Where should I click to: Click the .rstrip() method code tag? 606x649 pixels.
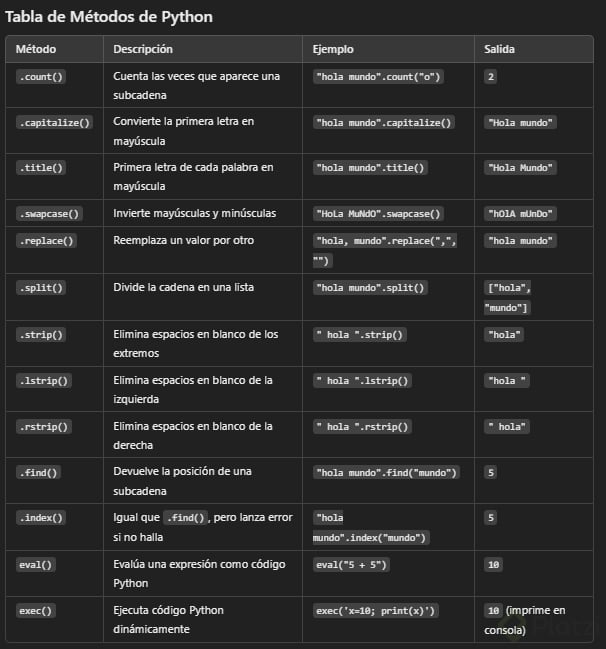tap(44, 427)
